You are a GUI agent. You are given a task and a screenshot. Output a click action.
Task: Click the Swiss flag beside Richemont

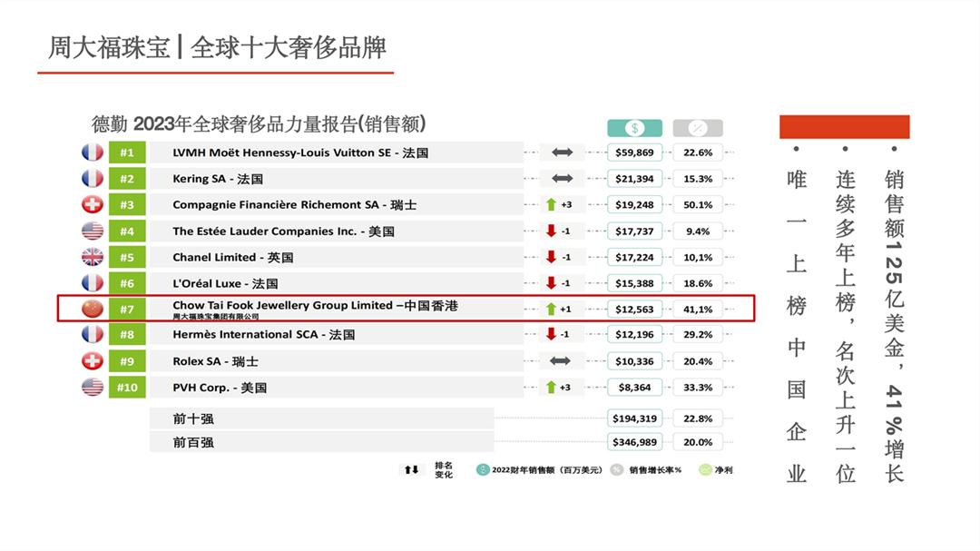click(93, 204)
